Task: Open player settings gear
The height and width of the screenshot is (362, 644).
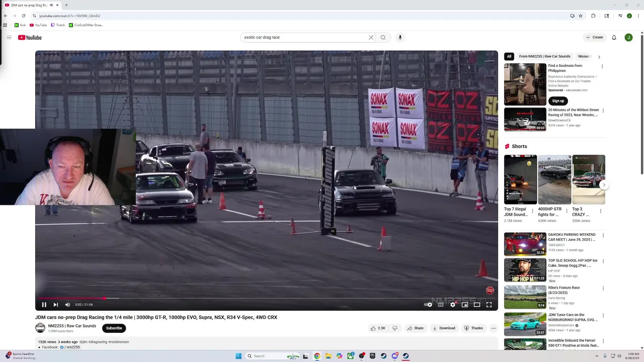Action: [453, 305]
